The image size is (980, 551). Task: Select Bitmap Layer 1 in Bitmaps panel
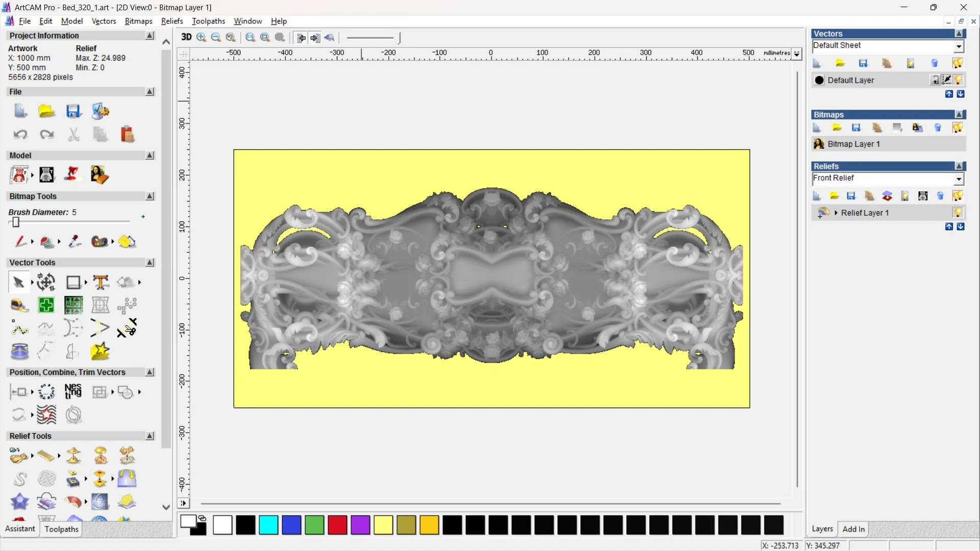853,144
